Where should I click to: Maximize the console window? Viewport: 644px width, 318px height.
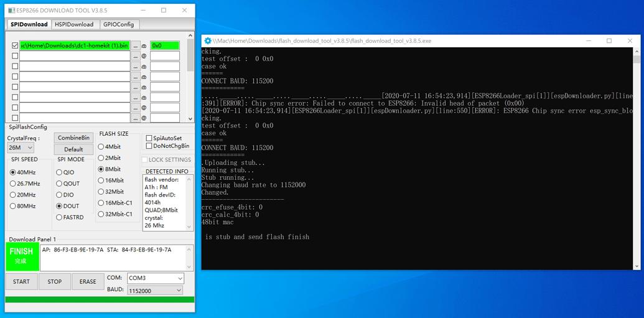point(609,40)
